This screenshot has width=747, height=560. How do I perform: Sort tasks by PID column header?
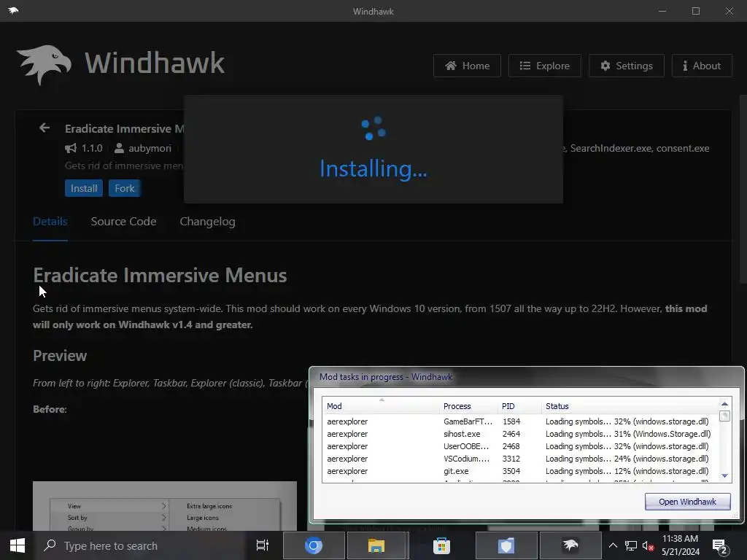(519, 406)
